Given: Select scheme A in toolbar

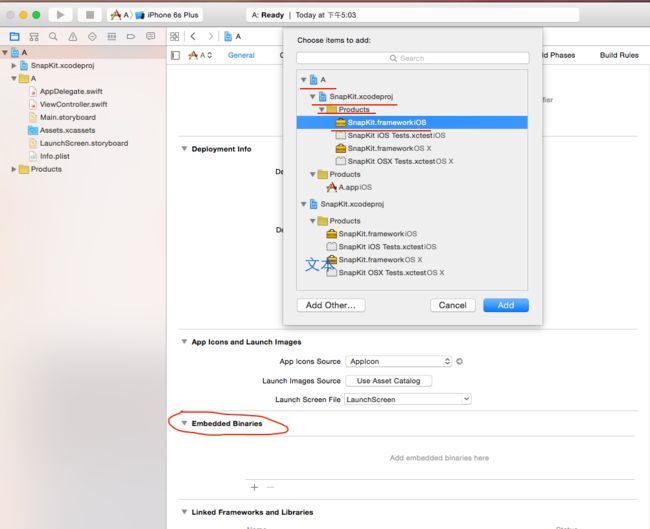Looking at the screenshot, I should [x=120, y=15].
